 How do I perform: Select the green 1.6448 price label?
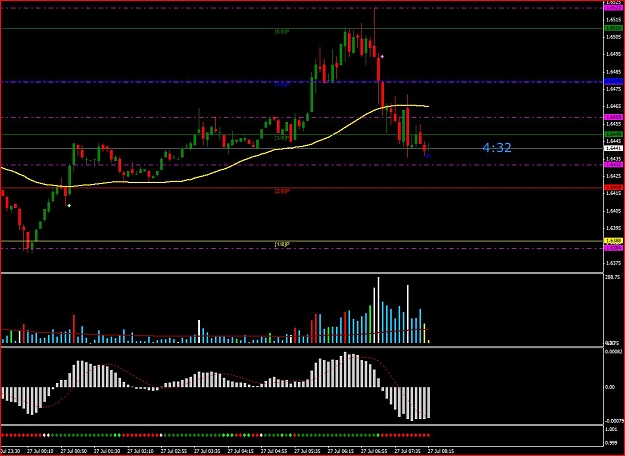coord(613,134)
